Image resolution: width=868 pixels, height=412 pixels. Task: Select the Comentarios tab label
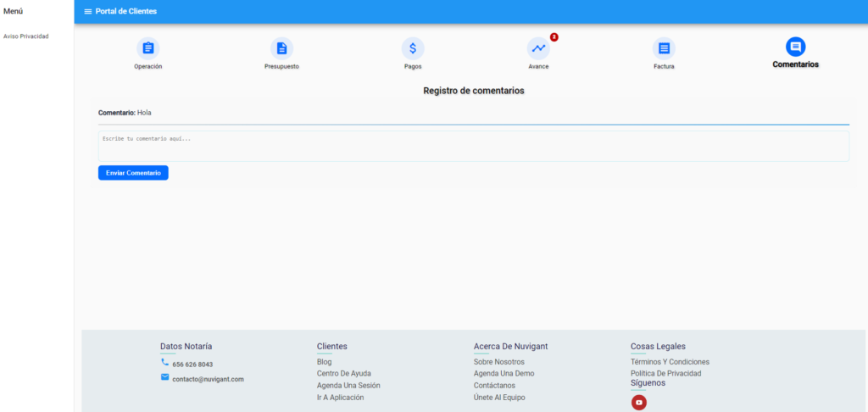[795, 64]
